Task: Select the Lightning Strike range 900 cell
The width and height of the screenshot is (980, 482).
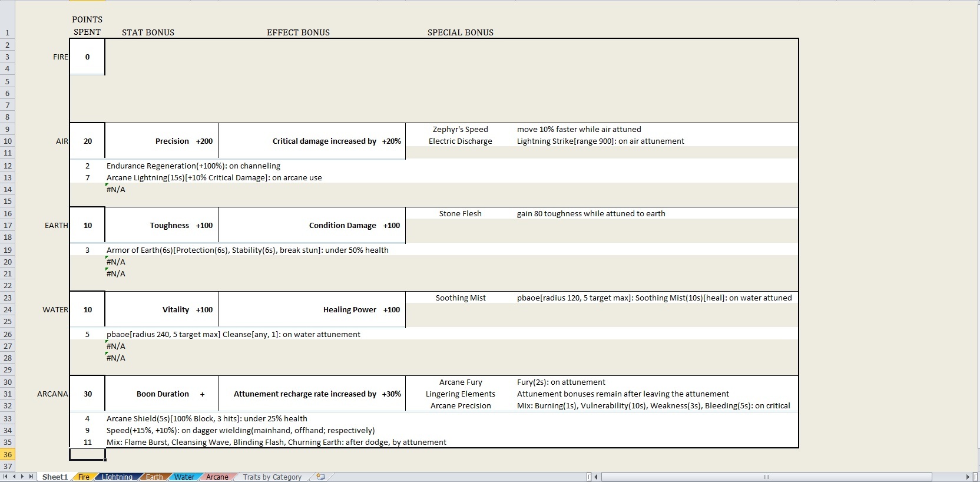Action: tap(601, 141)
